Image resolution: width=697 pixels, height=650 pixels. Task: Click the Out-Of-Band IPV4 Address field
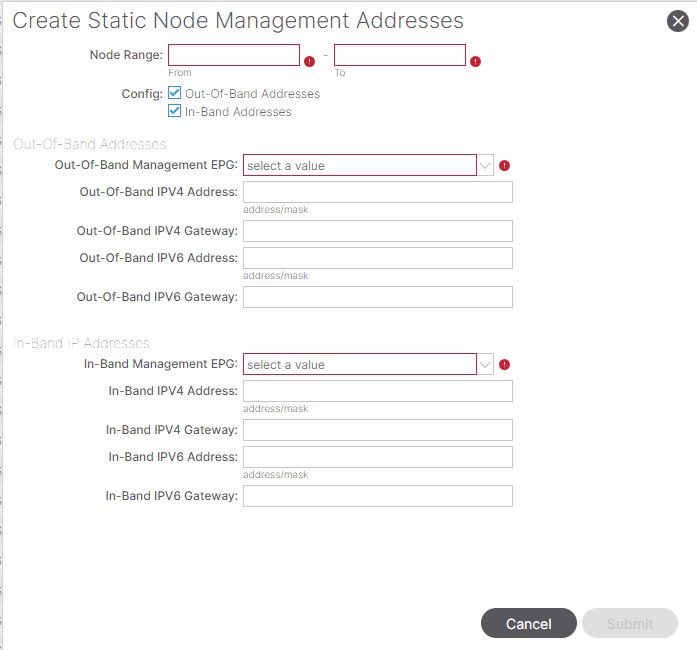(x=377, y=192)
